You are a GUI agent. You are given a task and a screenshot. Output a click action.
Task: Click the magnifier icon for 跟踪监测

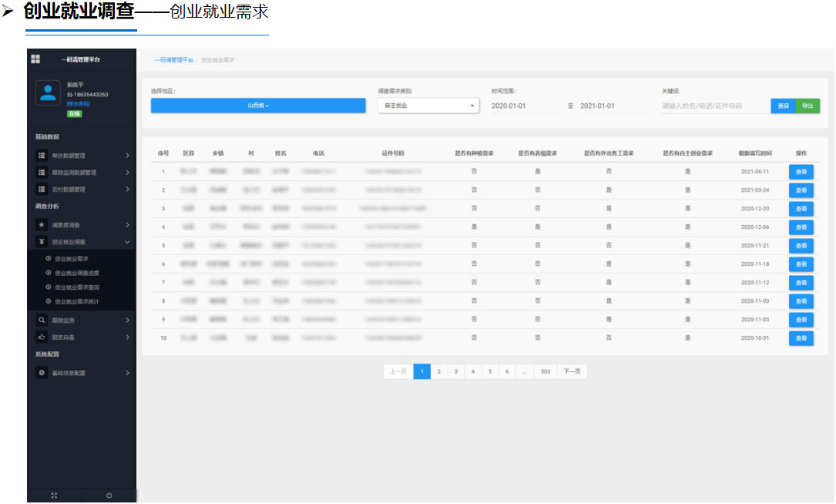[42, 320]
